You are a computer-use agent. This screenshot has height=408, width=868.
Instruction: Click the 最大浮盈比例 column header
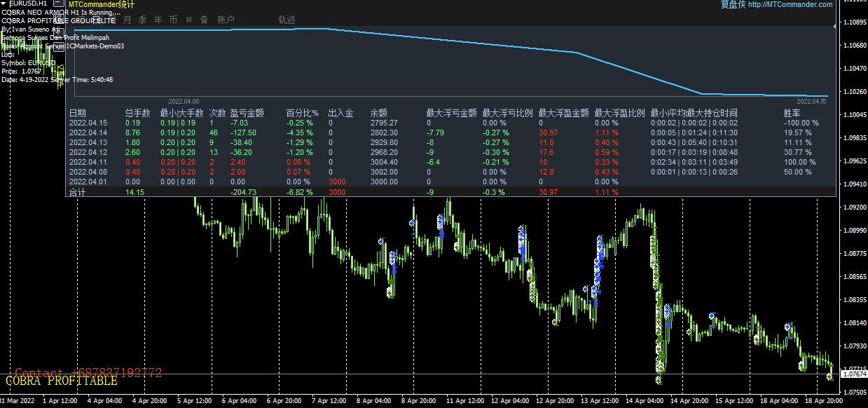click(x=619, y=113)
